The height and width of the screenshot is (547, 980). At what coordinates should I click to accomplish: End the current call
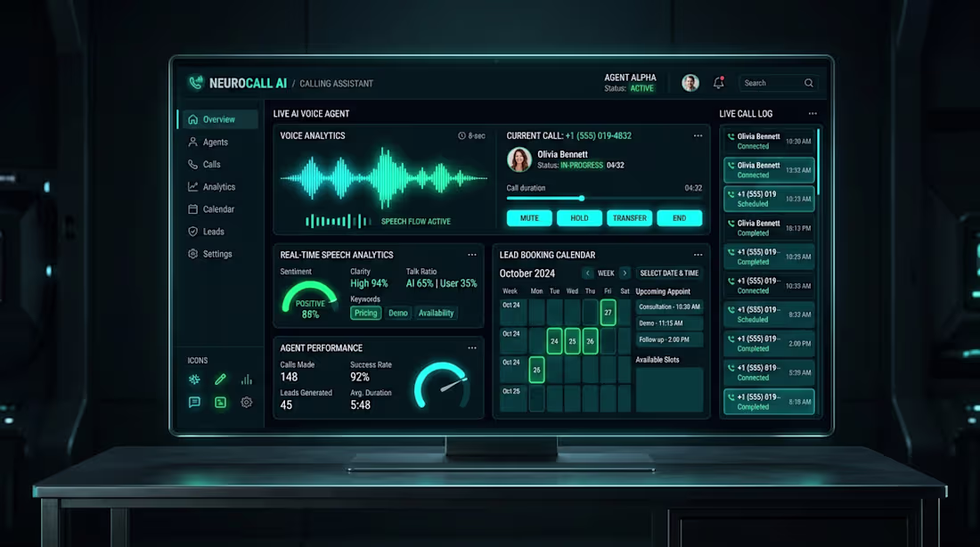tap(680, 218)
